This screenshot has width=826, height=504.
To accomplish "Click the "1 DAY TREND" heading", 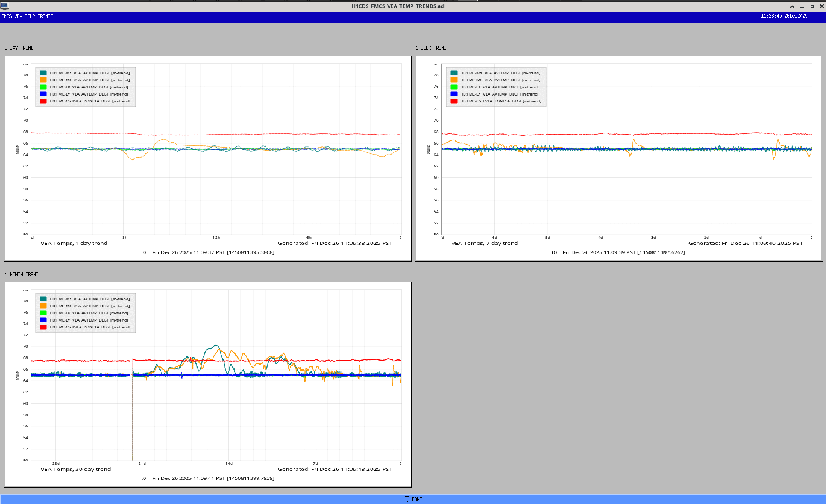I will click(19, 48).
